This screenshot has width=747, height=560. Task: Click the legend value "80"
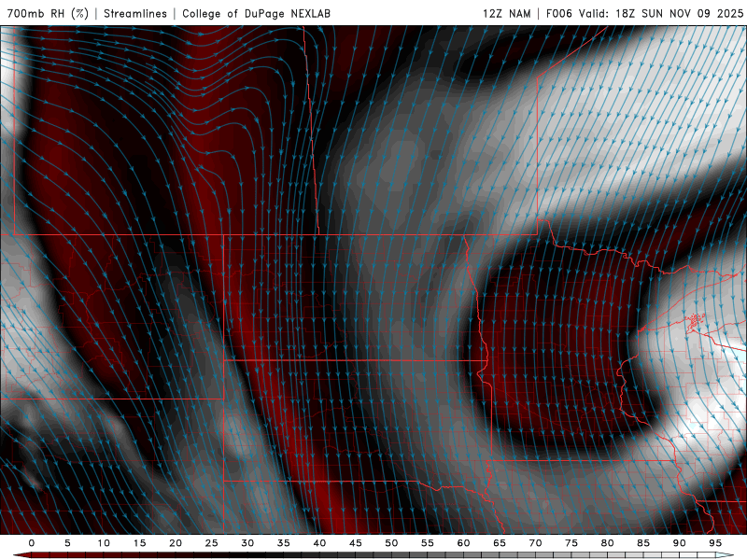(607, 543)
